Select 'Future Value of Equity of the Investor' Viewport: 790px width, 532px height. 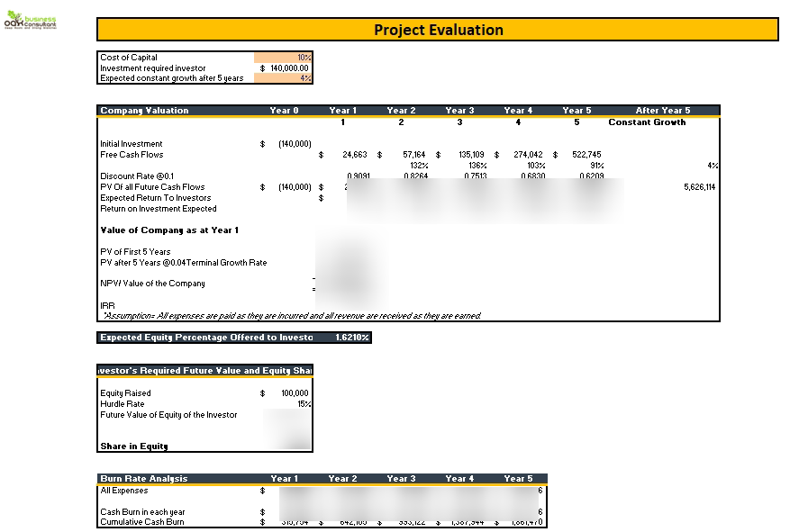(168, 415)
